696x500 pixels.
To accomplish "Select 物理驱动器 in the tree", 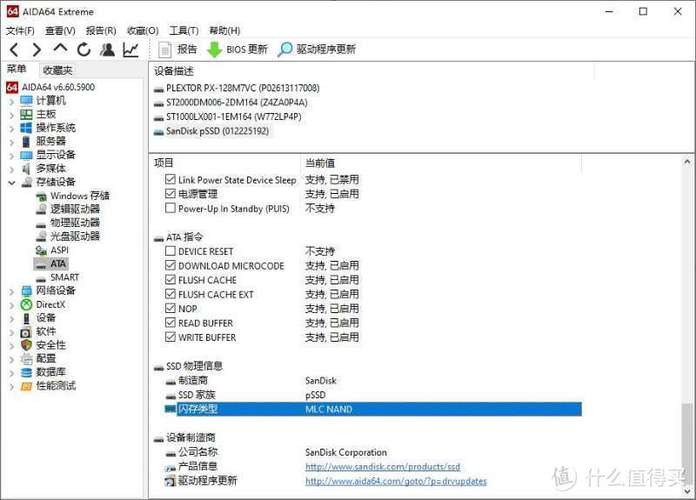I will [x=75, y=223].
